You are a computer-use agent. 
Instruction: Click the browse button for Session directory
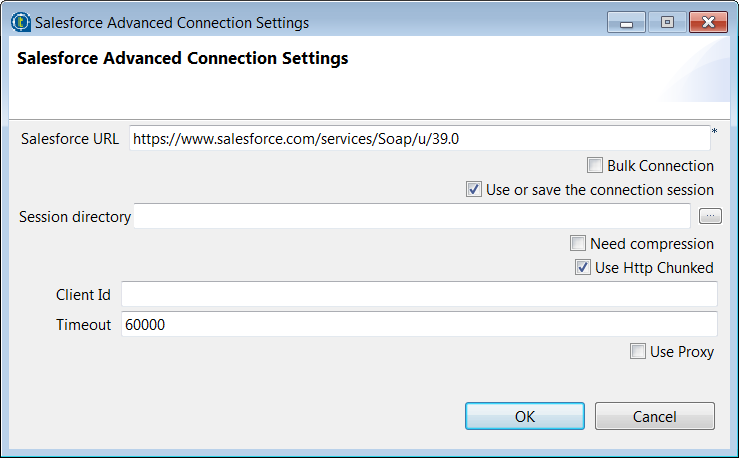pyautogui.click(x=709, y=216)
